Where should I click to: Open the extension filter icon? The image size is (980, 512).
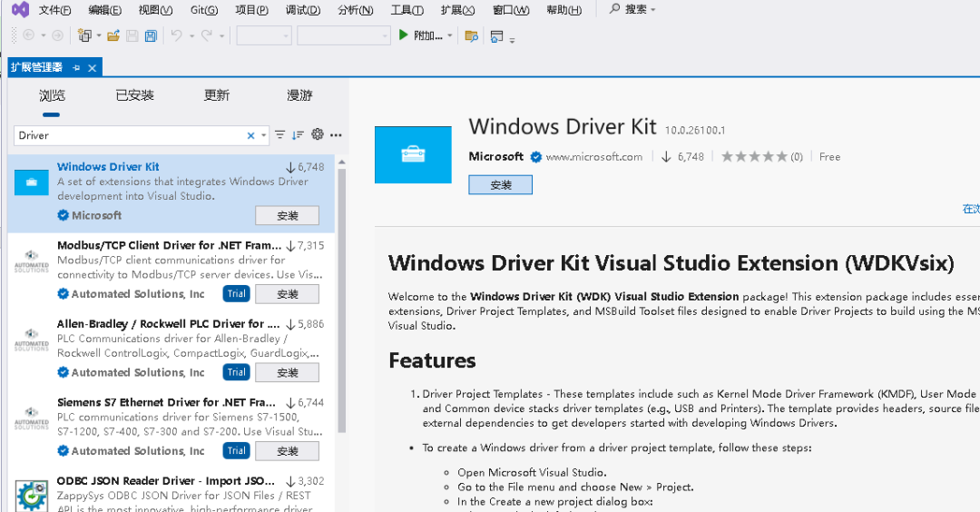pos(280,134)
